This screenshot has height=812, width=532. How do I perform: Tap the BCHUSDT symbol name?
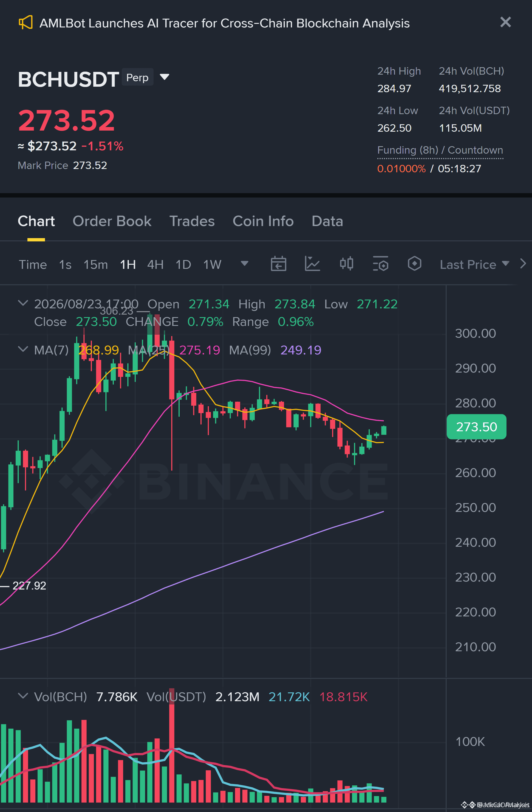pos(69,79)
